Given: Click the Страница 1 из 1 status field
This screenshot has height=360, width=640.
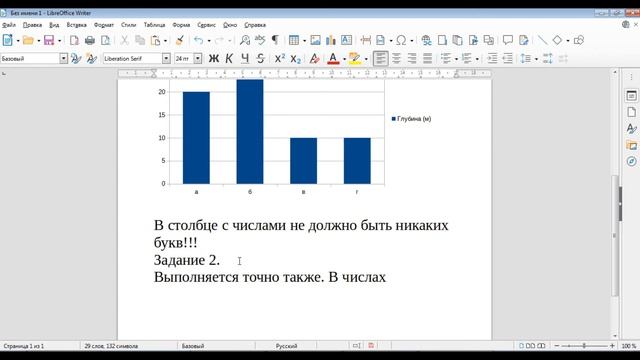Looking at the screenshot, I should pyautogui.click(x=24, y=346).
